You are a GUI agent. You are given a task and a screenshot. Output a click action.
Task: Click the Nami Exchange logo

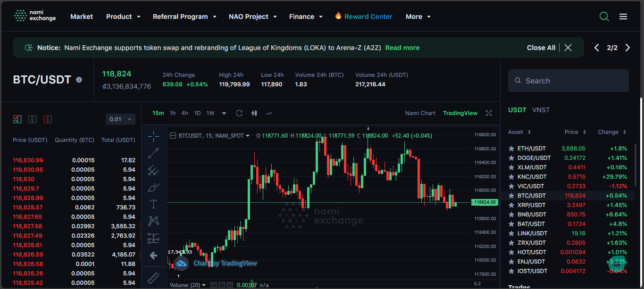[35, 16]
